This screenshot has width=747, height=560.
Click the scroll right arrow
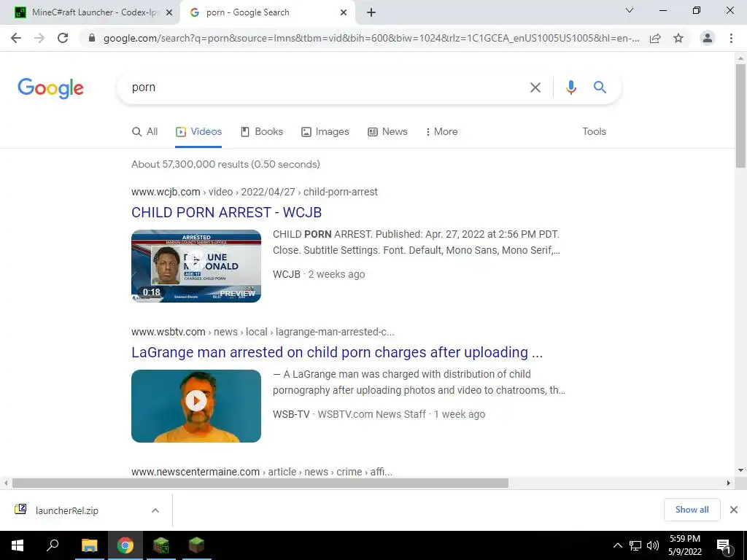click(x=729, y=483)
